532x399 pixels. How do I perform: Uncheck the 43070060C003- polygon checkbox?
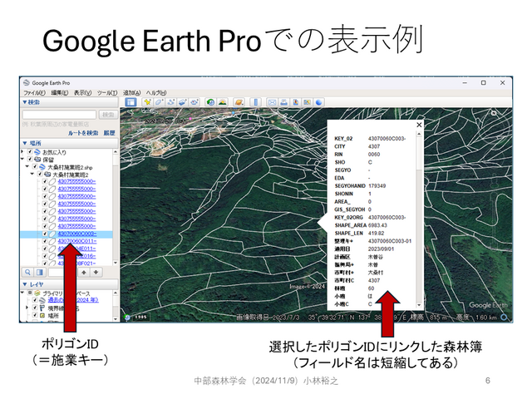[44, 234]
